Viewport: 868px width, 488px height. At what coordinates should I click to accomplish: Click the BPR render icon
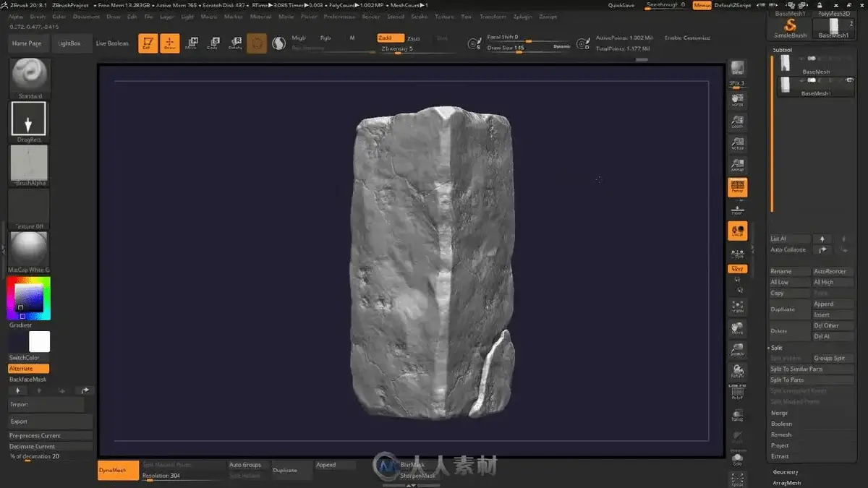tap(737, 69)
